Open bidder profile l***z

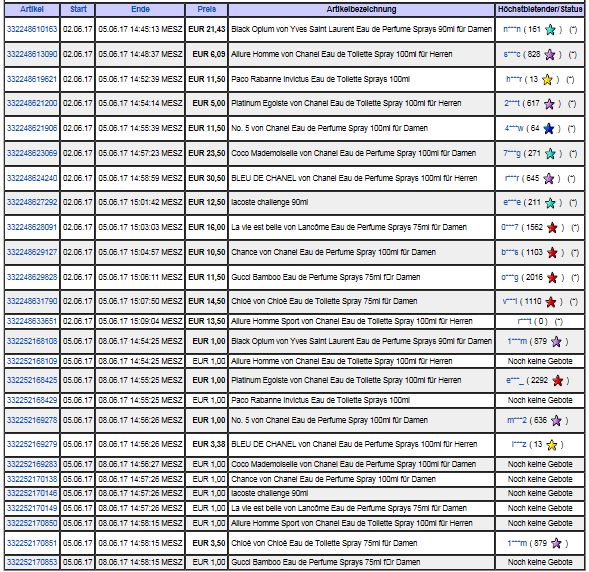coord(519,445)
